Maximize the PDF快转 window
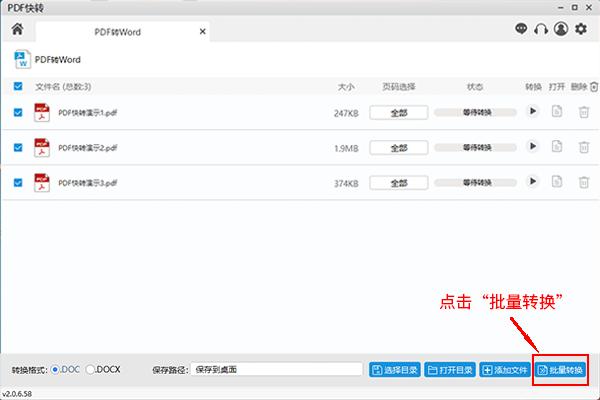Image resolution: width=600 pixels, height=400 pixels. tap(575, 7)
